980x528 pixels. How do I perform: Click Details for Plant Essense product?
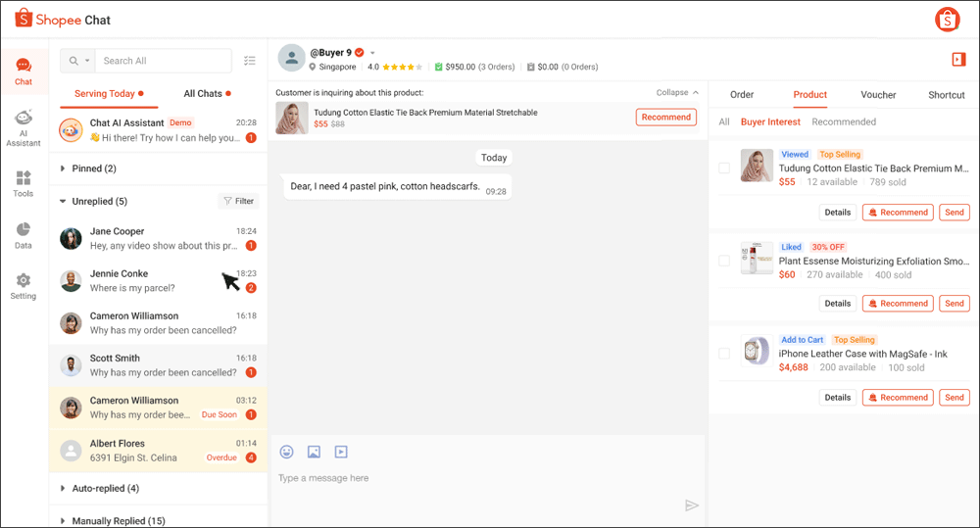point(838,304)
